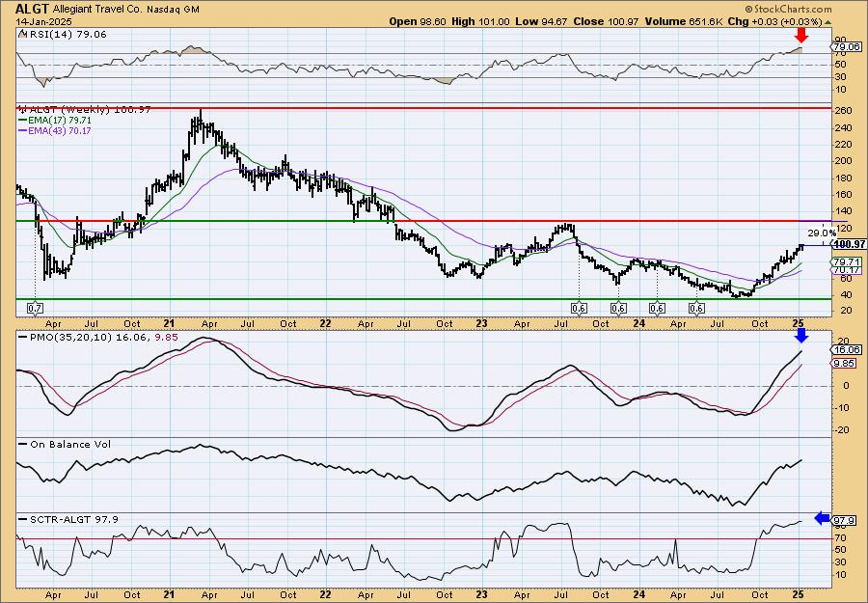Click the 200 price axis label

(x=844, y=161)
